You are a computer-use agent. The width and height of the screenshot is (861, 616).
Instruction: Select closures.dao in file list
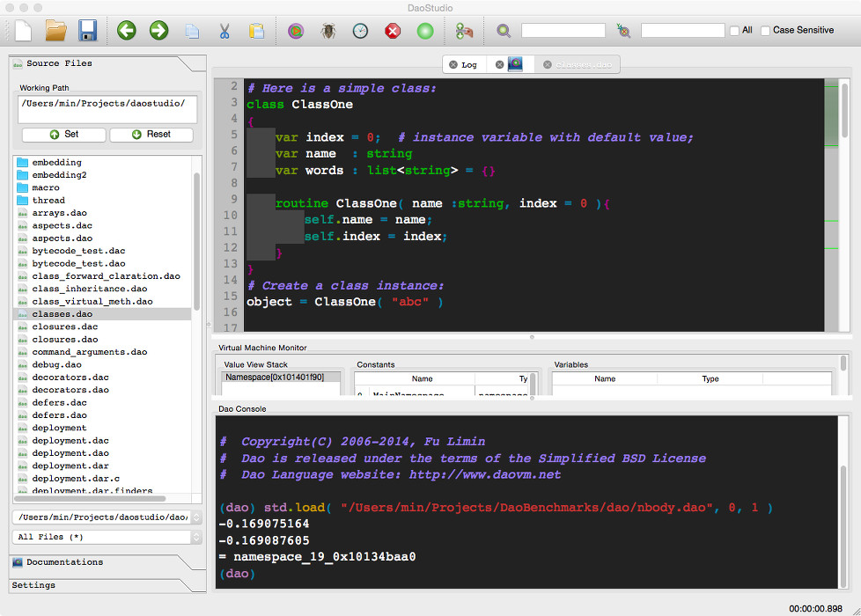(65, 340)
